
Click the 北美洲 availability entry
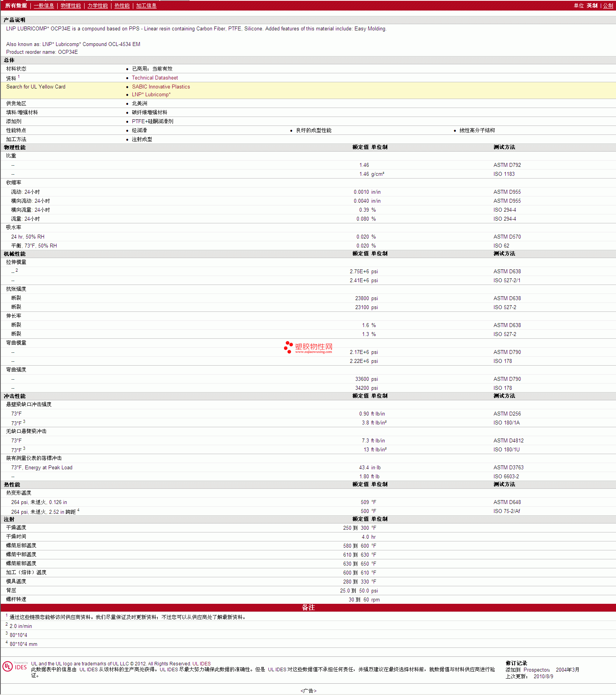coord(139,104)
